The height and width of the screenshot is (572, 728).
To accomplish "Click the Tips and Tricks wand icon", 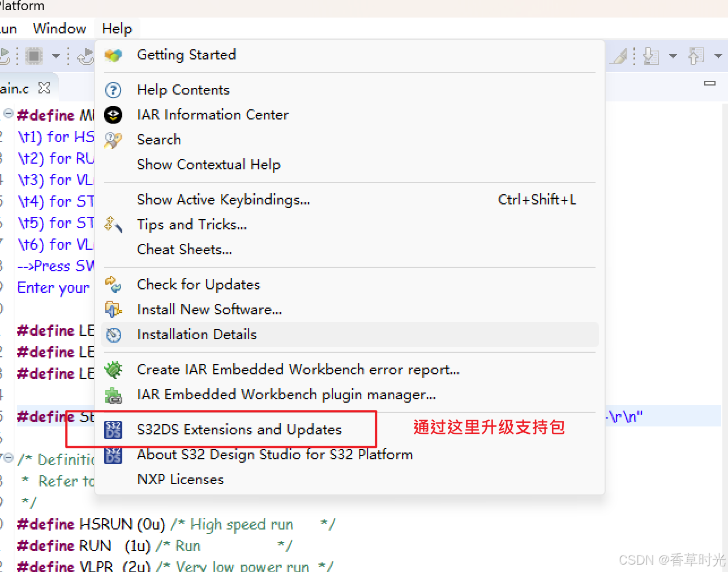I will pyautogui.click(x=113, y=224).
